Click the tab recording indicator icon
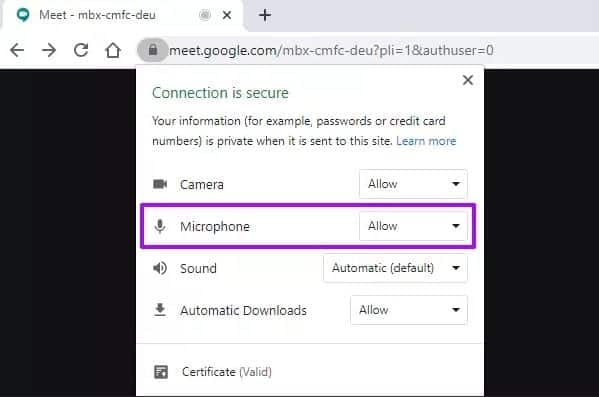This screenshot has width=599, height=397. coord(205,15)
